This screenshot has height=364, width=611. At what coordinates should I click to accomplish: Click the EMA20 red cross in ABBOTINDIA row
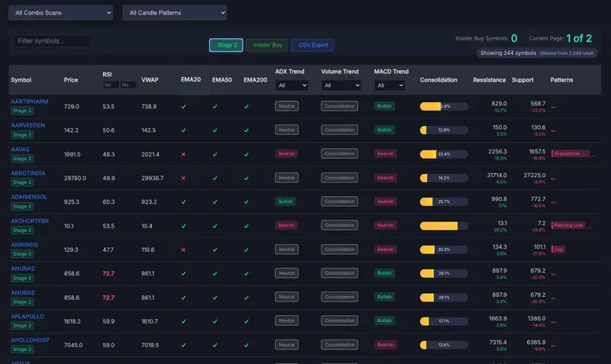tap(183, 179)
